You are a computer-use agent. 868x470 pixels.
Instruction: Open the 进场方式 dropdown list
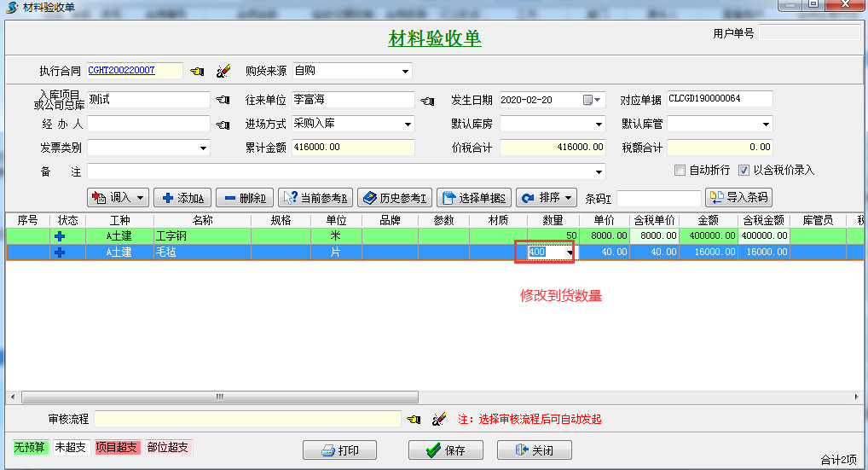406,124
